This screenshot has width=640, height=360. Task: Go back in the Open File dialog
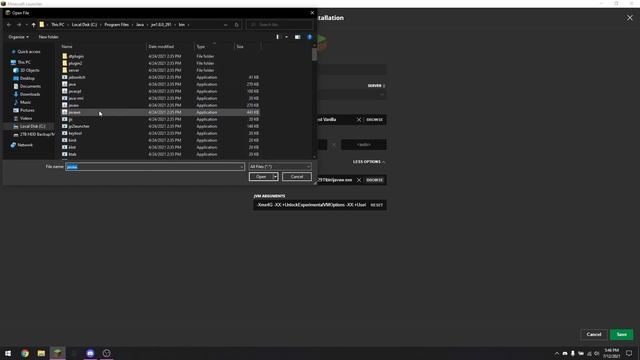9,24
